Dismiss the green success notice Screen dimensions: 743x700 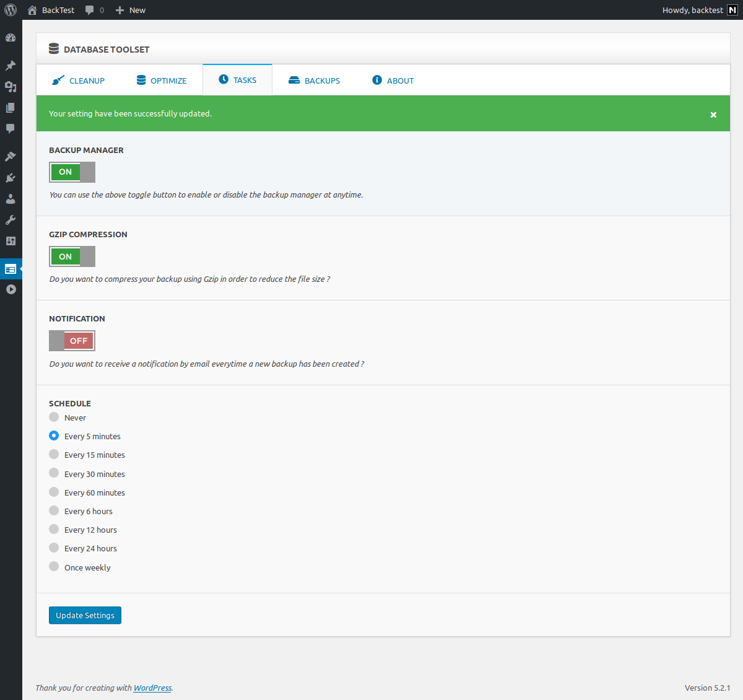click(x=713, y=115)
